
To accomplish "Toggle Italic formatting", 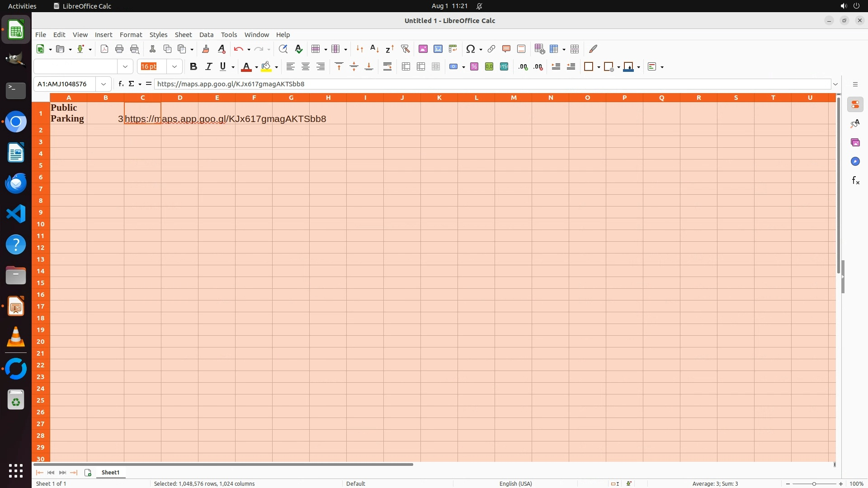I will pos(208,67).
